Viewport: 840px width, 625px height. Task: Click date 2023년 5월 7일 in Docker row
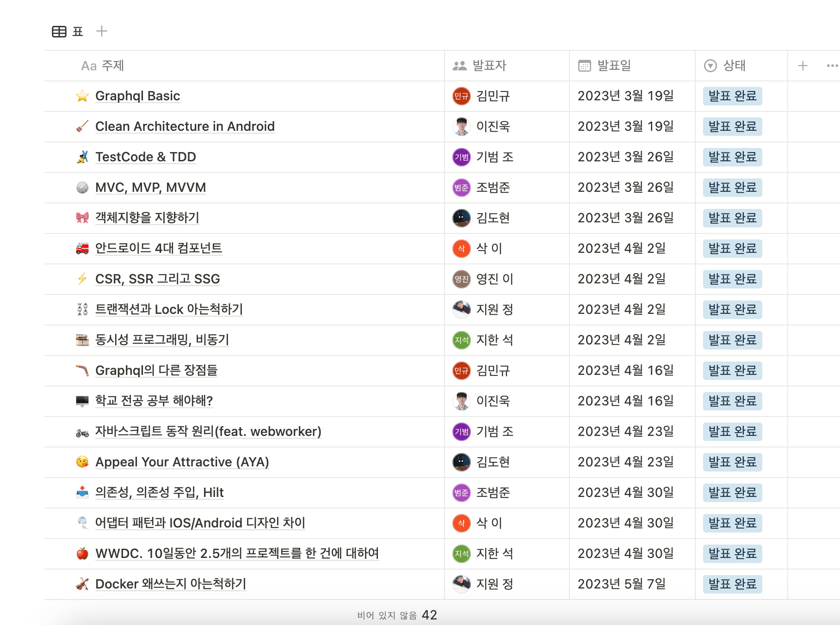tap(622, 584)
